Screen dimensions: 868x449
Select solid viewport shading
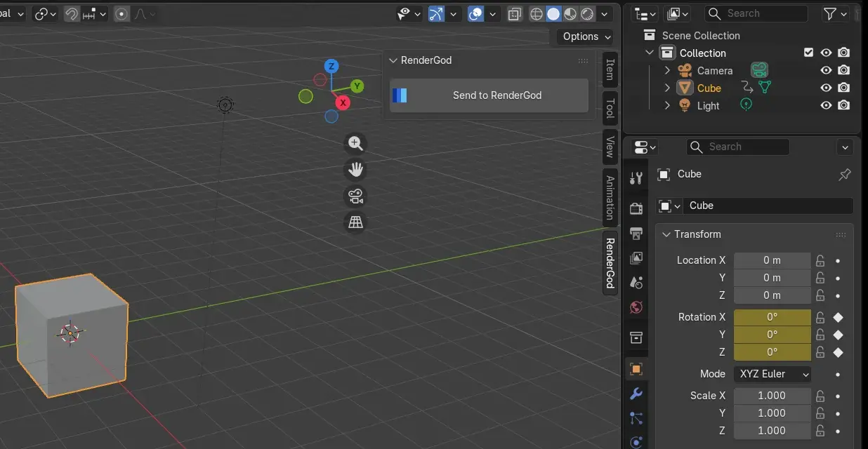click(553, 14)
